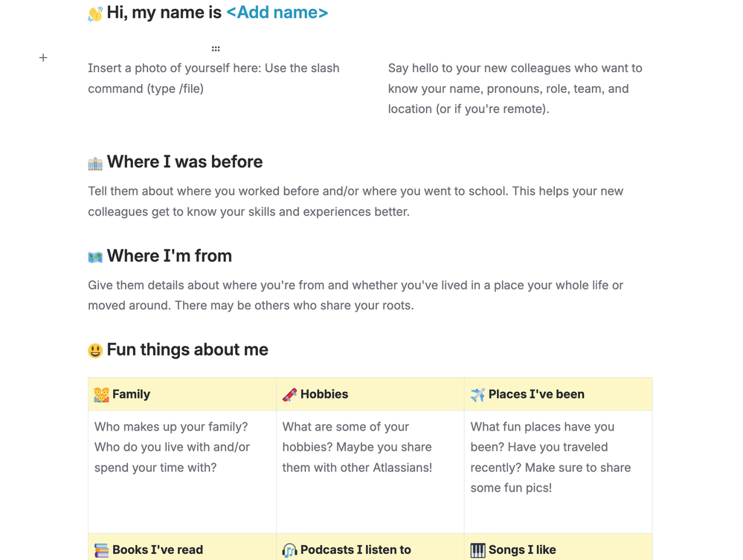The width and height of the screenshot is (743, 560).
Task: Click the piano emoji beside Songs I like
Action: (x=477, y=550)
